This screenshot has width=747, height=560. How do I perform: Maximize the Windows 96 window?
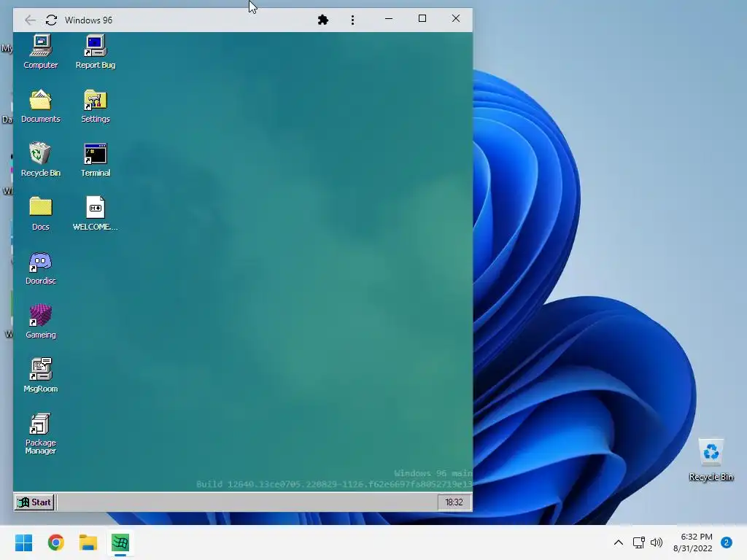point(422,18)
